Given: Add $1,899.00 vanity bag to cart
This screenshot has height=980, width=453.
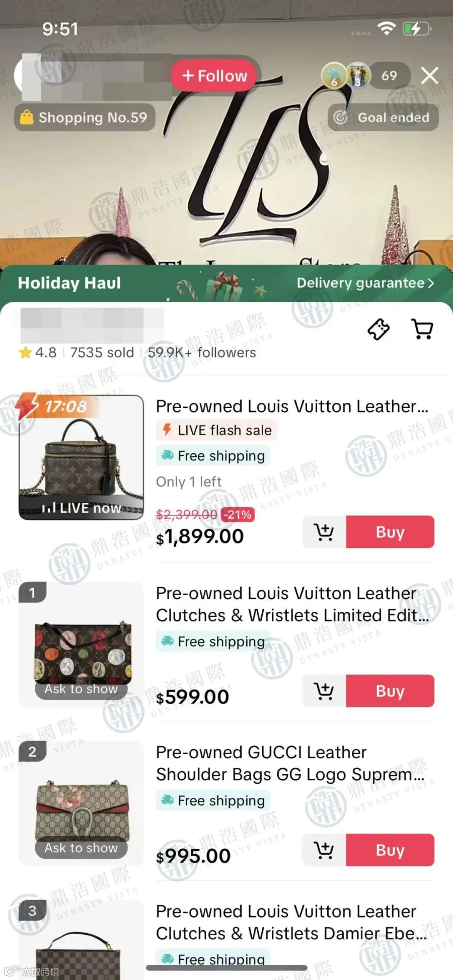Looking at the screenshot, I should point(324,532).
